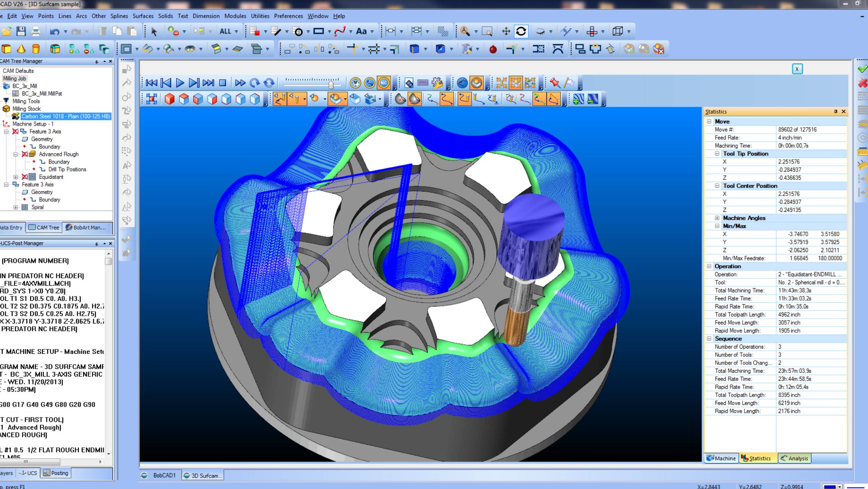Viewport: 868px width, 489px height.
Task: Click the simulation settings gear-wrench icon
Action: click(x=437, y=83)
